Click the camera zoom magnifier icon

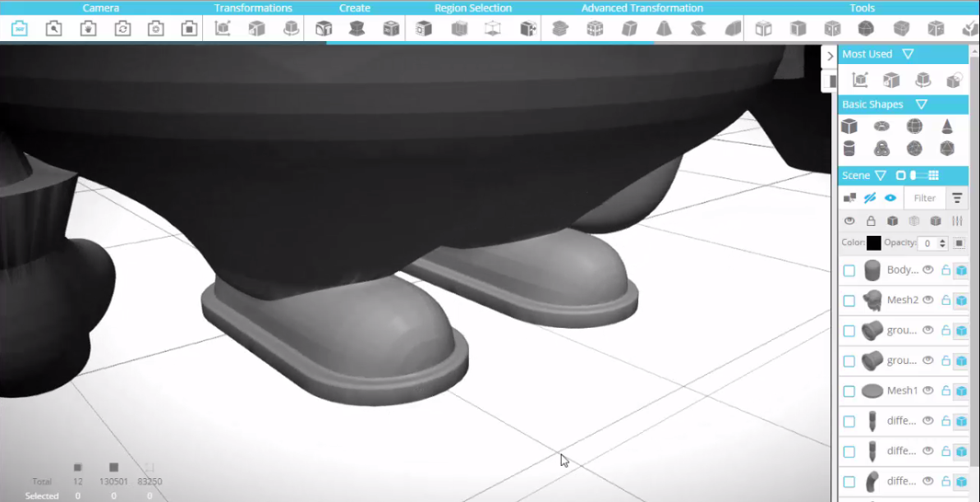(53, 29)
